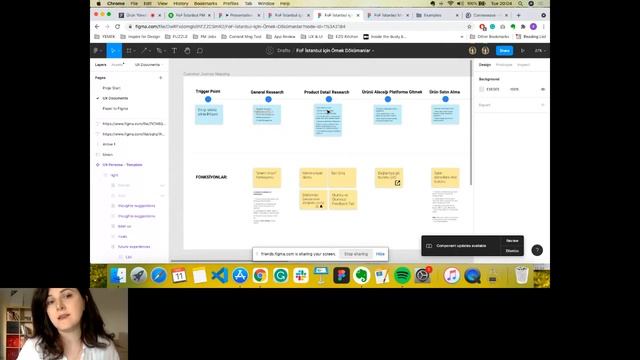Dismiss the component updates notification
The image size is (640, 360).
click(x=512, y=251)
